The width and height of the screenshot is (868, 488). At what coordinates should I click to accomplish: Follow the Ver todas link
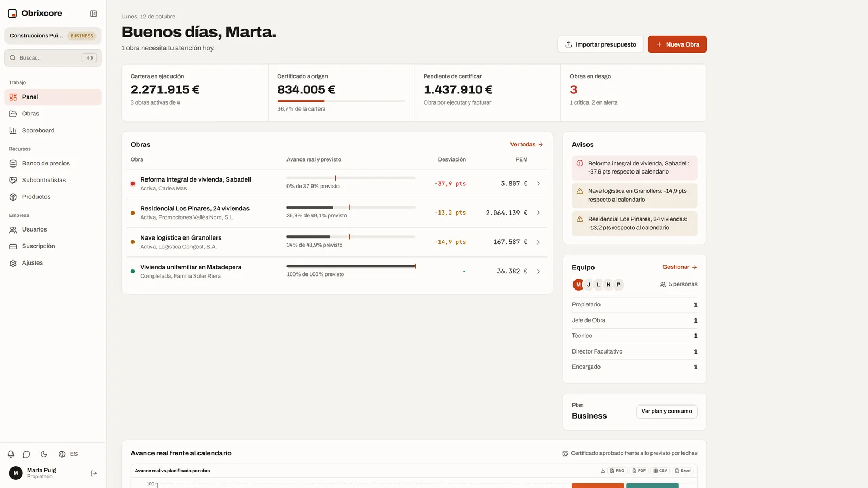526,145
